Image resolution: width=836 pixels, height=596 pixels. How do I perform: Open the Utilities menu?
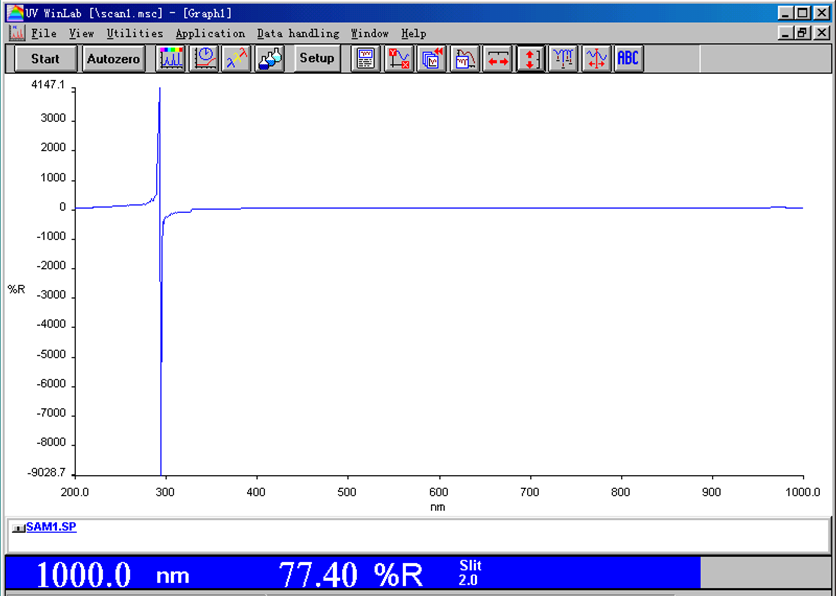[x=135, y=34]
